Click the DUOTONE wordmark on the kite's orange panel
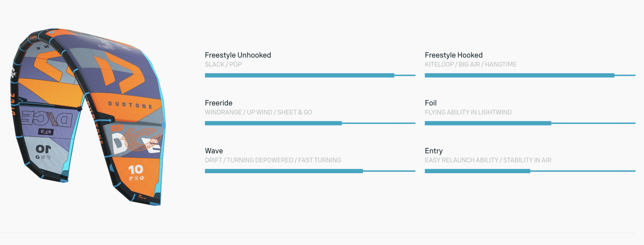The image size is (644, 245). click(130, 105)
